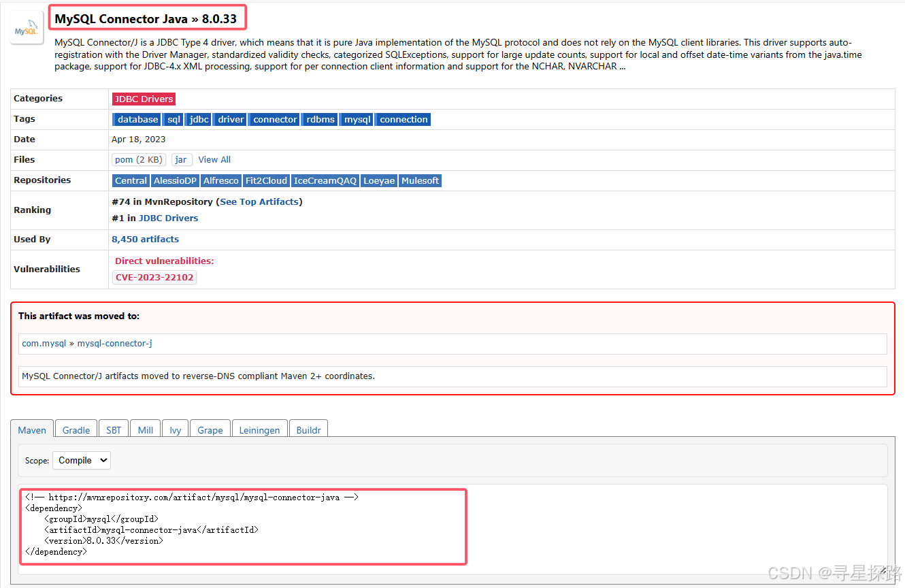Select the rdbms tag
The width and height of the screenshot is (905, 588).
320,120
